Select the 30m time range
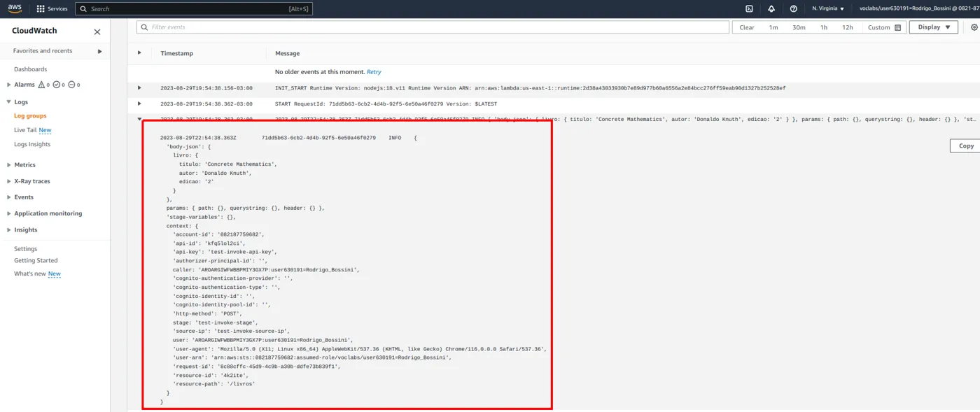 (x=799, y=27)
